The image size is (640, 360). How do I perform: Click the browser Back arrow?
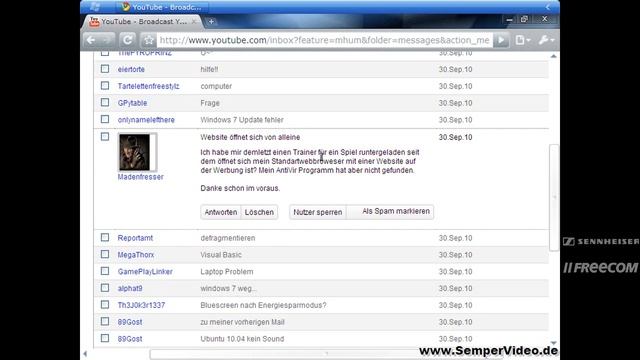(91, 40)
